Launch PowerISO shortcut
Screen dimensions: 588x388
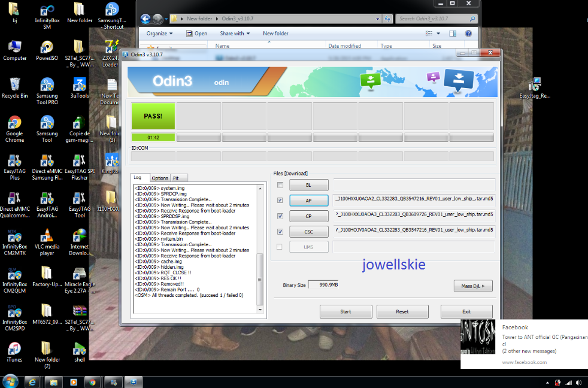[47, 50]
